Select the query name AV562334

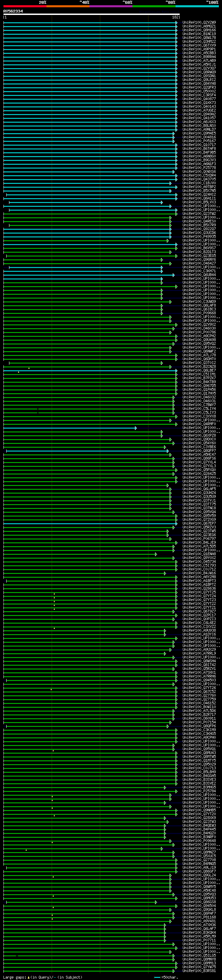[13, 11]
